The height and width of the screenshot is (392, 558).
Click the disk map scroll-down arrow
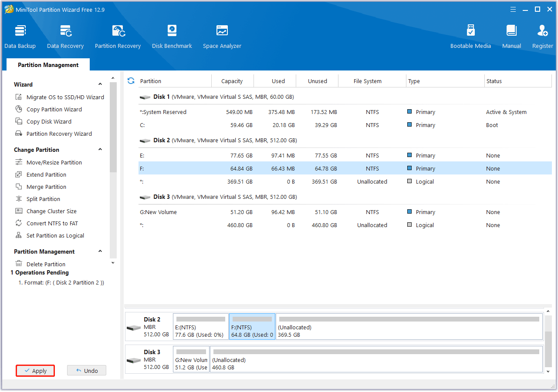pyautogui.click(x=548, y=372)
